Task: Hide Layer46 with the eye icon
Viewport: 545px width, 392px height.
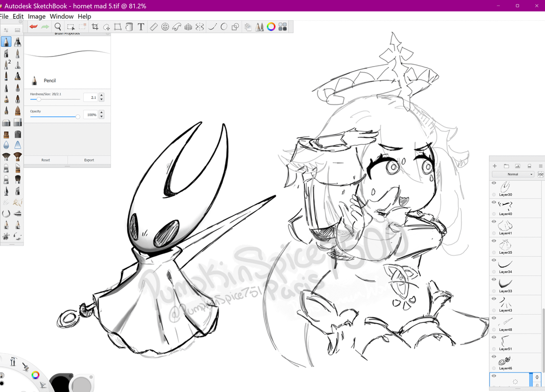Action: (x=494, y=357)
